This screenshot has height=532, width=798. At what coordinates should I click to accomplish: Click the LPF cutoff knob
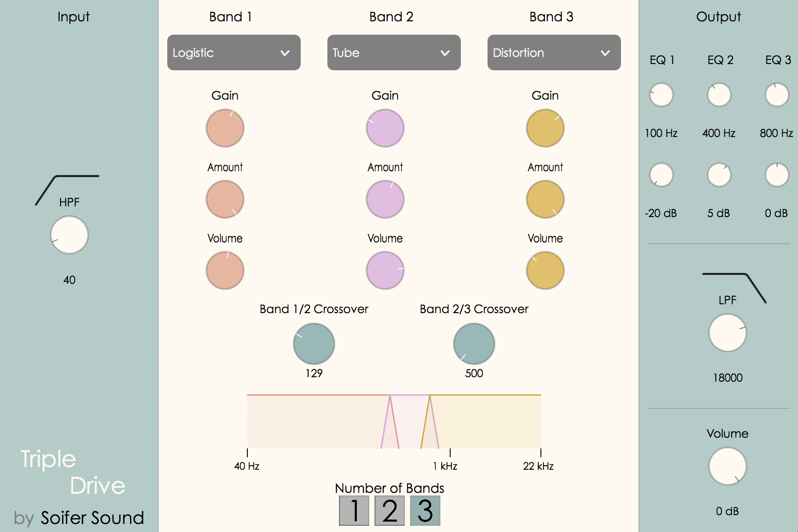728,333
